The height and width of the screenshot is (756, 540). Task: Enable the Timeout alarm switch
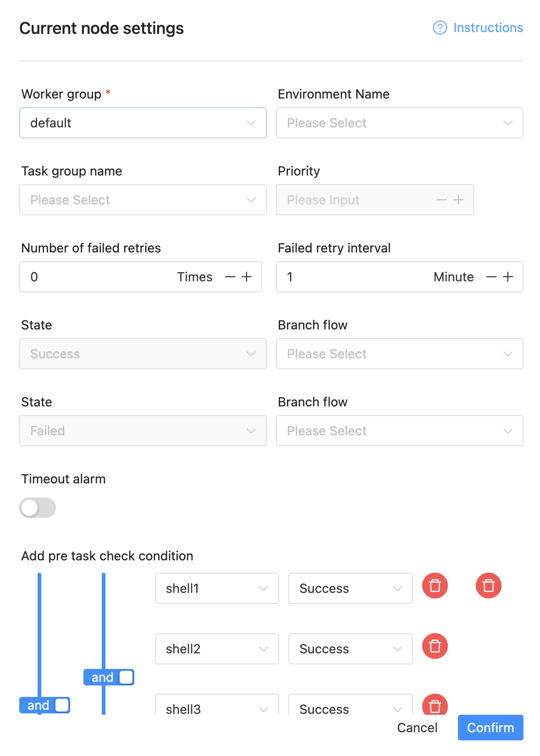38,508
